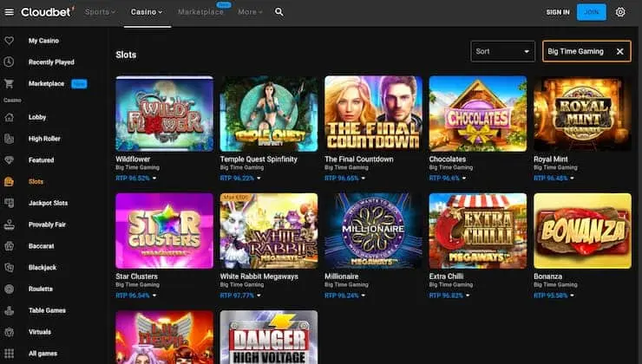Screen dimensions: 642x364
Task: Open the Sports top menu
Action: [100, 12]
